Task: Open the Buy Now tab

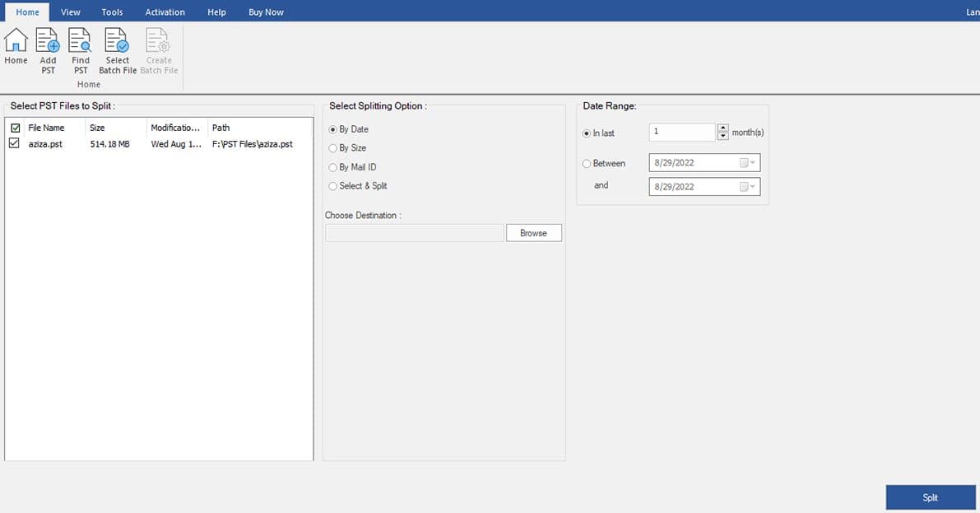Action: coord(267,12)
